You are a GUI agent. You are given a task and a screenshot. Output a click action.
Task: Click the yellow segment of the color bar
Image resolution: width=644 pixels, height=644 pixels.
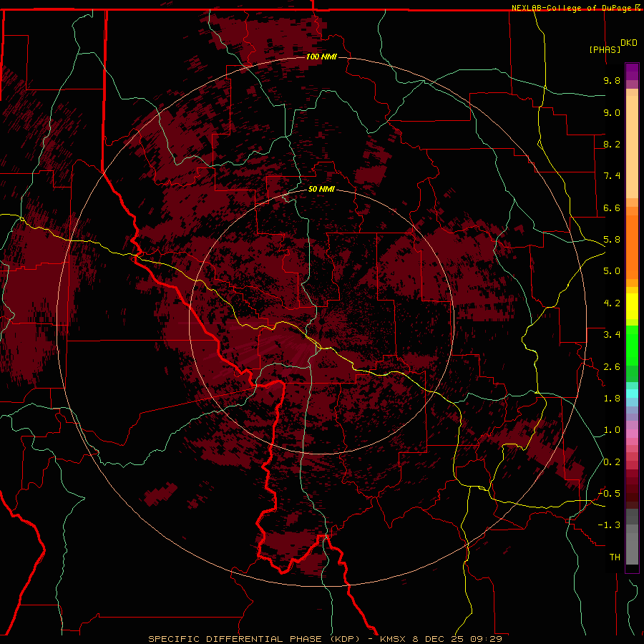pos(632,306)
